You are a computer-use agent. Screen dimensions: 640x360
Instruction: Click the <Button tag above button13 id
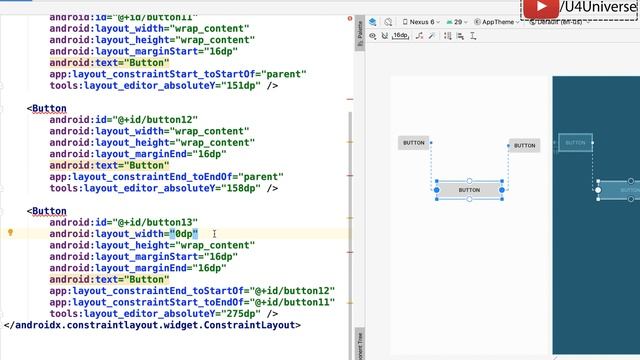pyautogui.click(x=47, y=211)
